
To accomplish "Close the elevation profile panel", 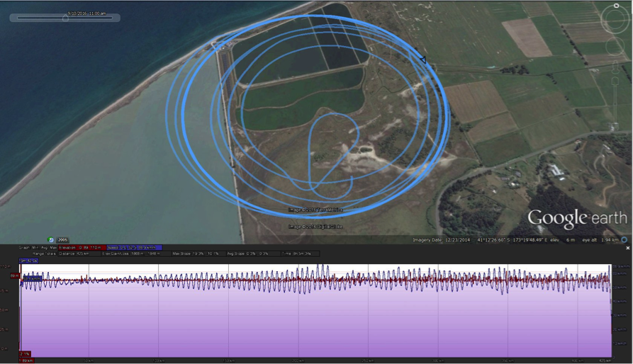I will [627, 249].
